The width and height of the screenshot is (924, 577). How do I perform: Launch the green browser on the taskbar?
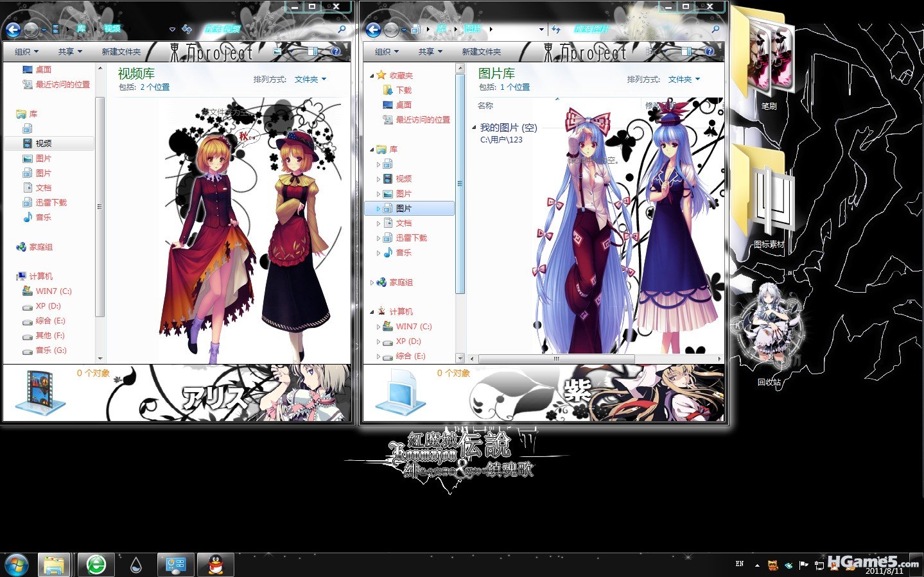pyautogui.click(x=96, y=565)
